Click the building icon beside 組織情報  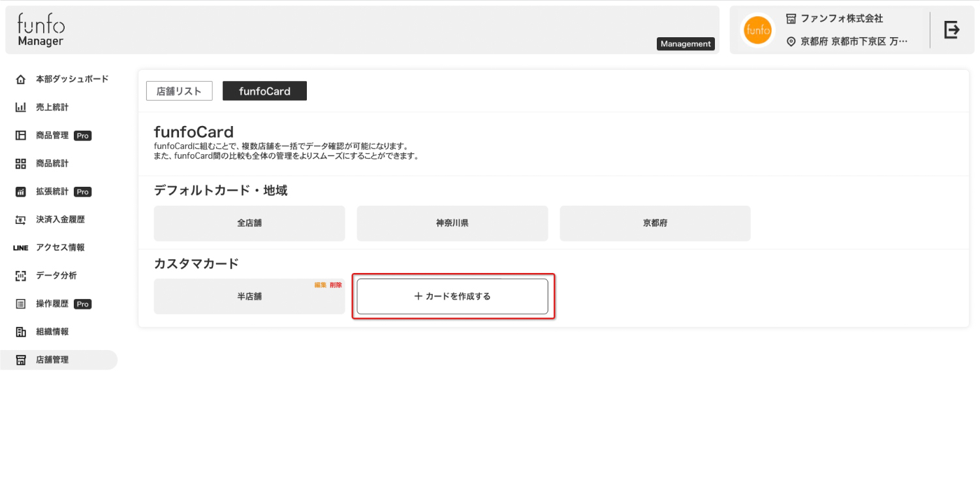click(x=21, y=332)
